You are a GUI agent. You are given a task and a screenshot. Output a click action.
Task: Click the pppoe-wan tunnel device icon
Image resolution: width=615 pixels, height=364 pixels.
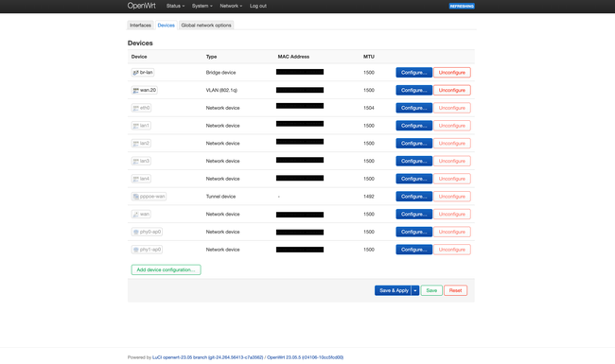(x=135, y=197)
